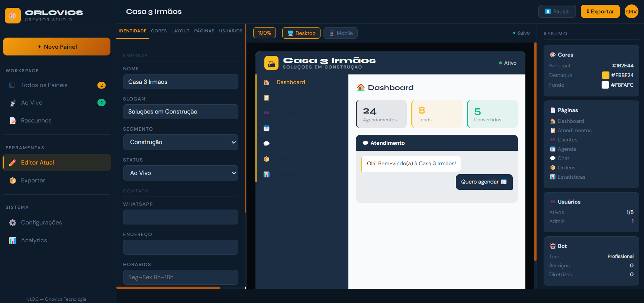Click the page icon beside Páginas heading
Image resolution: width=644 pixels, height=303 pixels.
553,110
